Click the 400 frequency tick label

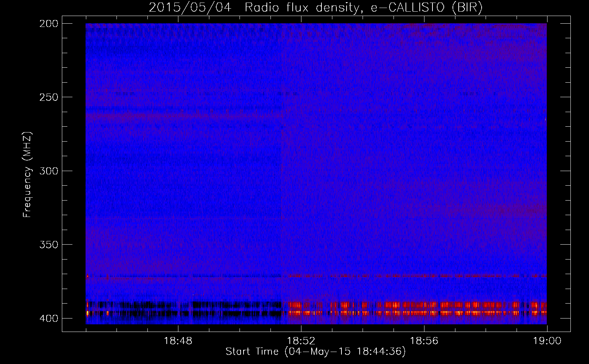(48, 318)
